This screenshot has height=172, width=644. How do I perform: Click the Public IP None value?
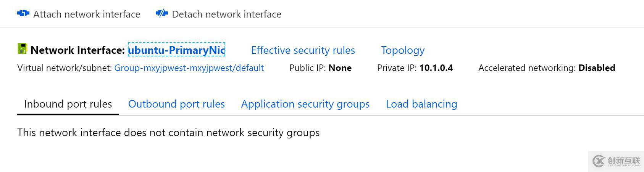click(340, 68)
